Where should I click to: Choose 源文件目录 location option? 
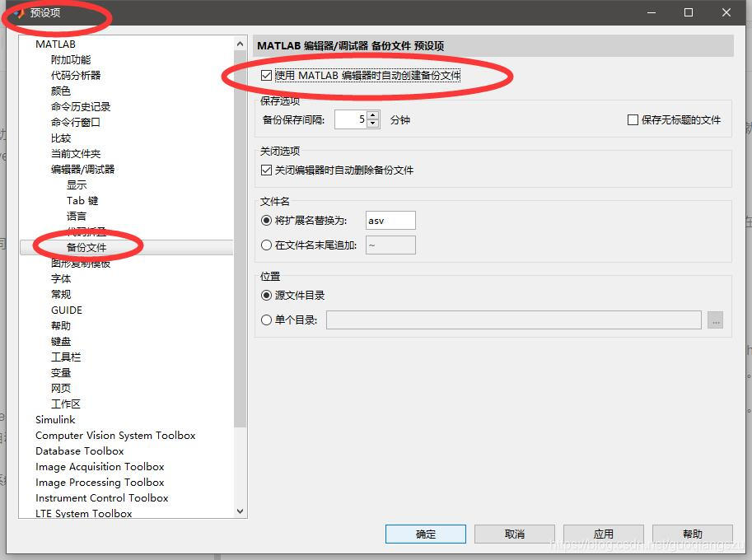(266, 296)
